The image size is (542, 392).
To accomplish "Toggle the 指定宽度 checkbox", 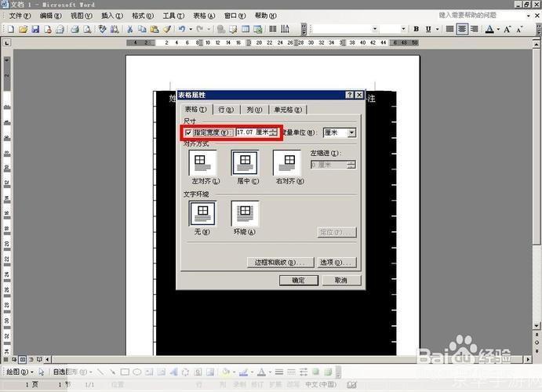I will [189, 133].
